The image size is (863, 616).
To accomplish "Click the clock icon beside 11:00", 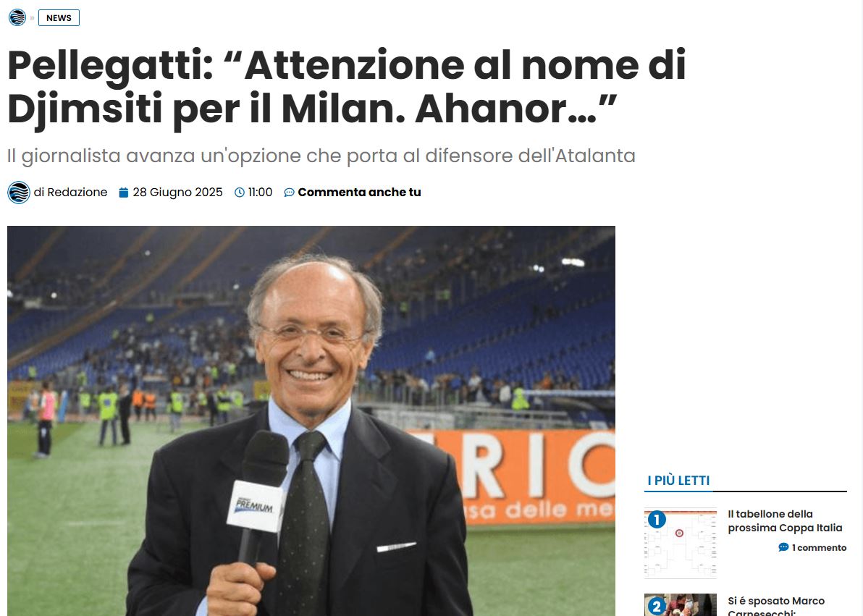I will pyautogui.click(x=240, y=193).
